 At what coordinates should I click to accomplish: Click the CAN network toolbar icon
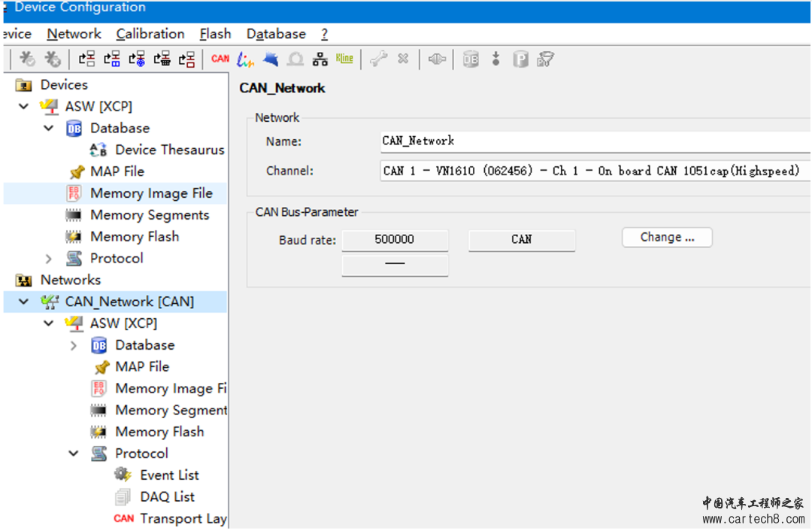click(x=220, y=59)
